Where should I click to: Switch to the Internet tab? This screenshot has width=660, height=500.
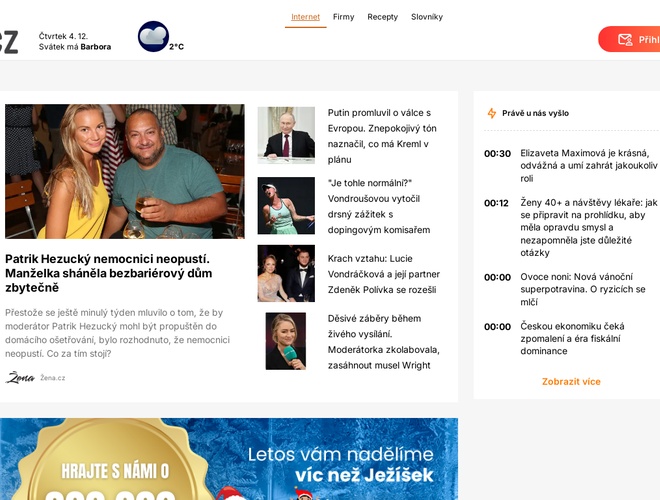pyautogui.click(x=306, y=17)
